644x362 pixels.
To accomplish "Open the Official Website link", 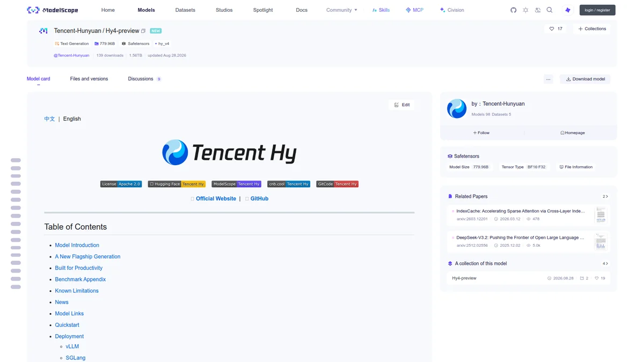I will [216, 198].
